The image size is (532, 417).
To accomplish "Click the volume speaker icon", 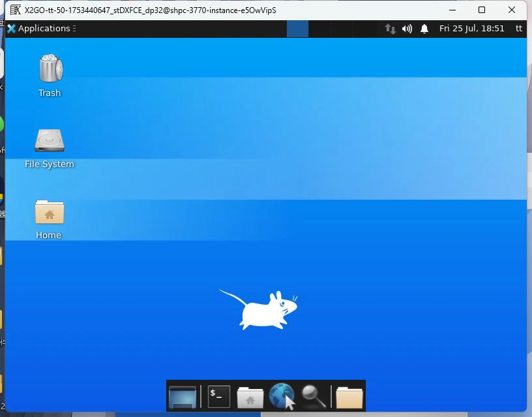I will (x=407, y=29).
